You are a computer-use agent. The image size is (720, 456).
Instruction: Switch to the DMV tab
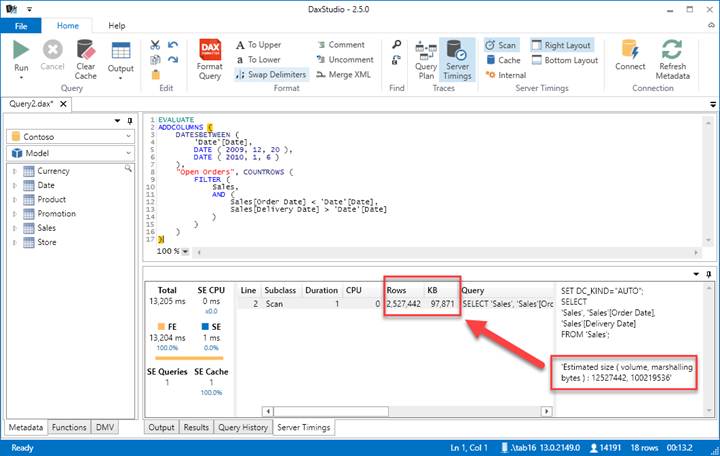(105, 428)
